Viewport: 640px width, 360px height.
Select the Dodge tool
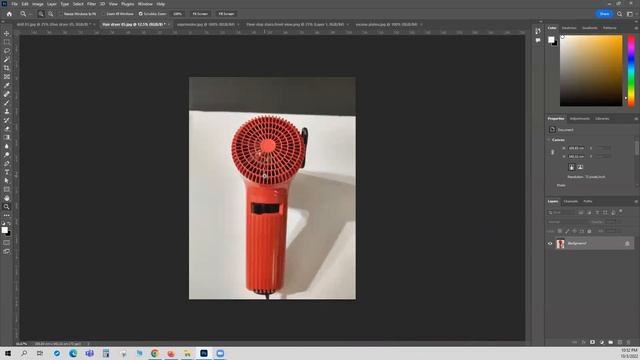pos(7,155)
